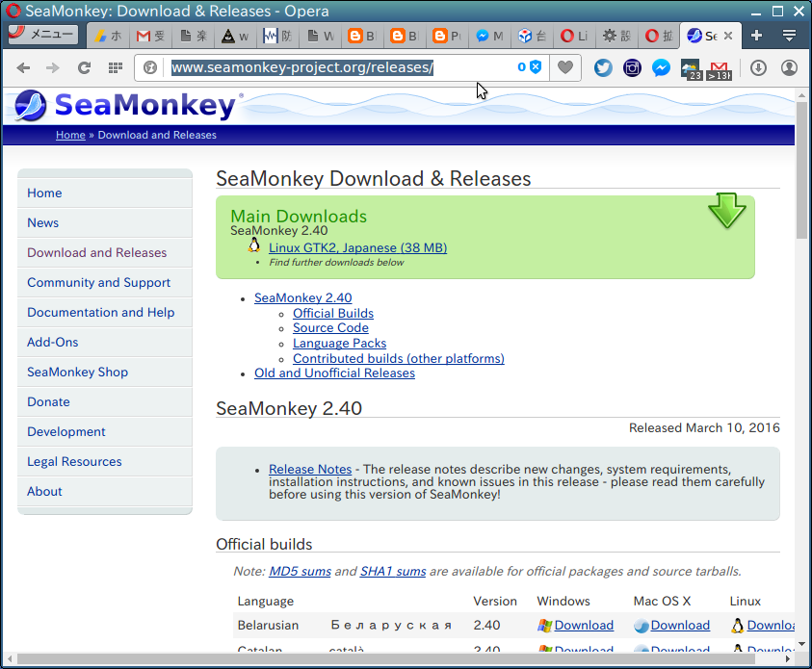
Task: Follow the Official Builds link
Action: coord(333,314)
